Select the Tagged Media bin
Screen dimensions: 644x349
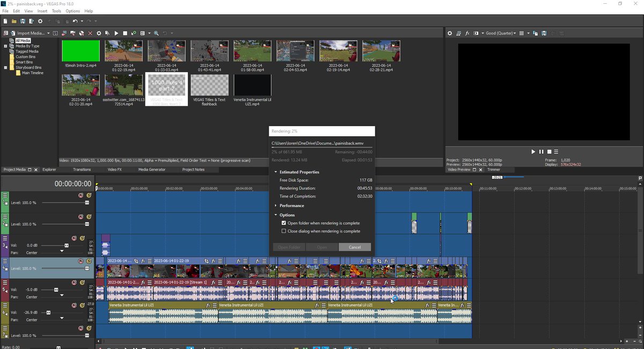[x=27, y=52]
